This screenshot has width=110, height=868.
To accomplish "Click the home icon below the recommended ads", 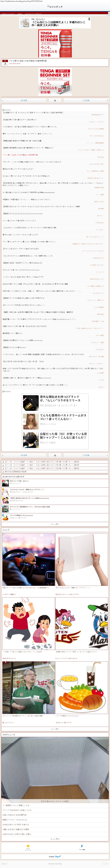I will (55, 455).
